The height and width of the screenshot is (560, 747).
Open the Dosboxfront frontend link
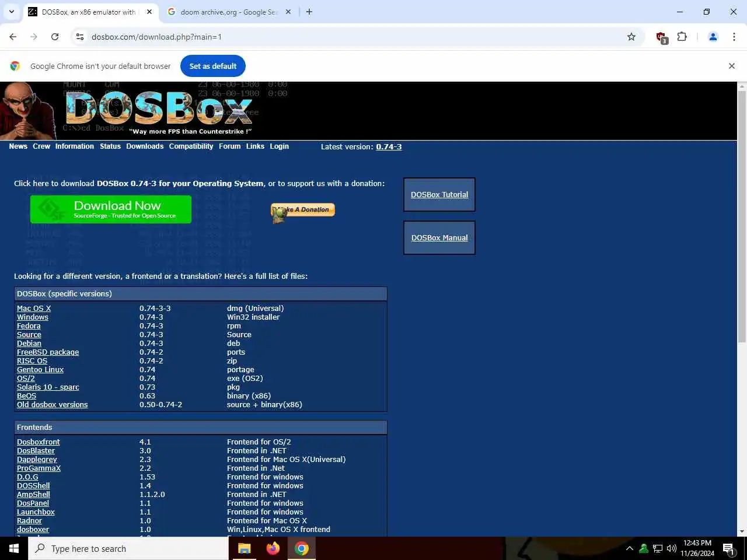click(39, 442)
